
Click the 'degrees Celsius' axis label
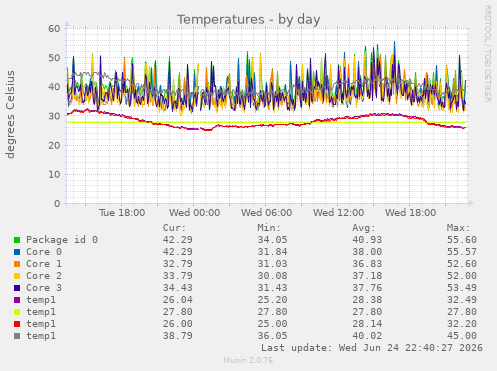[10, 114]
